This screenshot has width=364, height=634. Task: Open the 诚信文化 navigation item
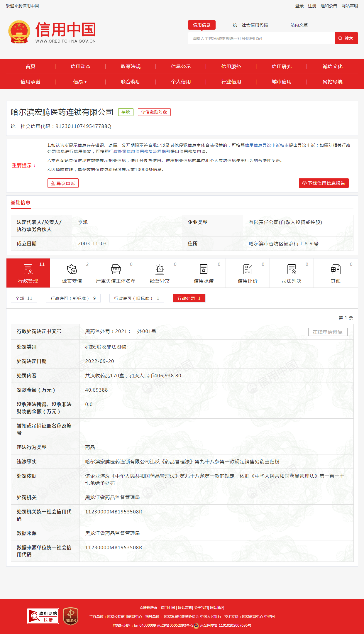click(333, 66)
